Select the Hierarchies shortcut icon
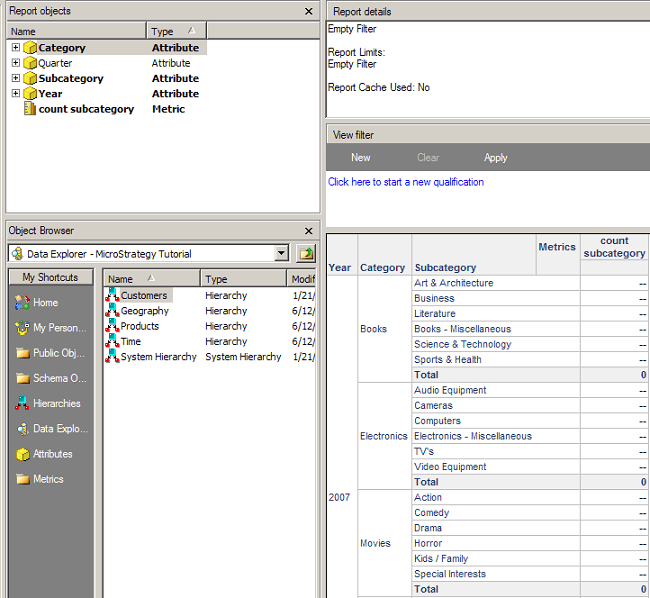The width and height of the screenshot is (650, 598). [22, 404]
